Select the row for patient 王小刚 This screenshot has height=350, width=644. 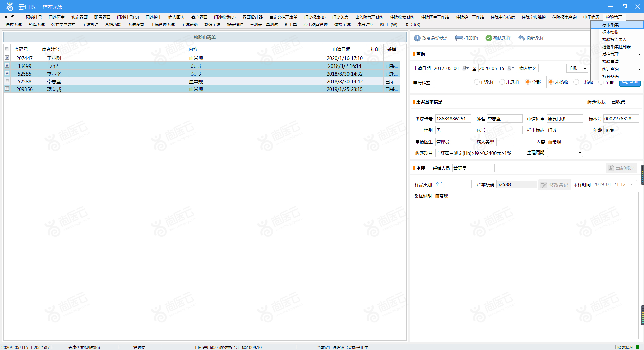pos(202,58)
